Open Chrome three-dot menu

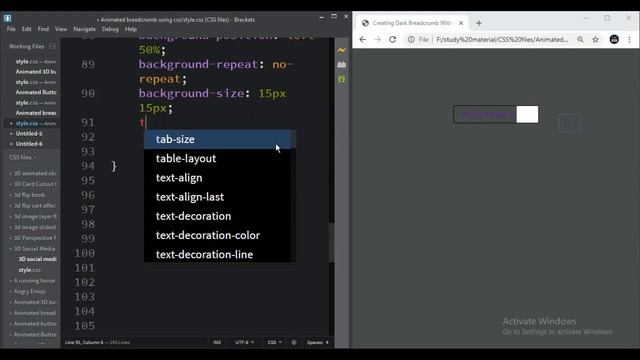click(x=629, y=40)
